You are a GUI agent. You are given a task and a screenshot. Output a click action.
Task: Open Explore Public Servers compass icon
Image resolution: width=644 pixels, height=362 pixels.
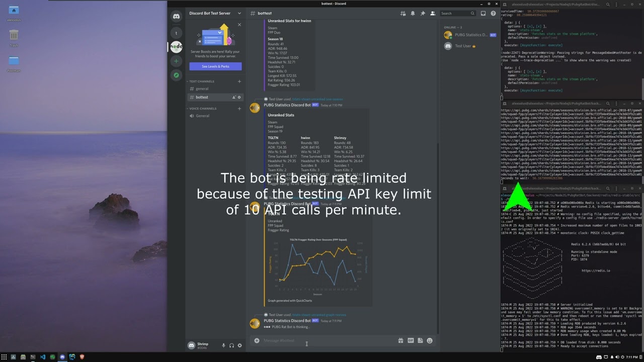coord(176,75)
